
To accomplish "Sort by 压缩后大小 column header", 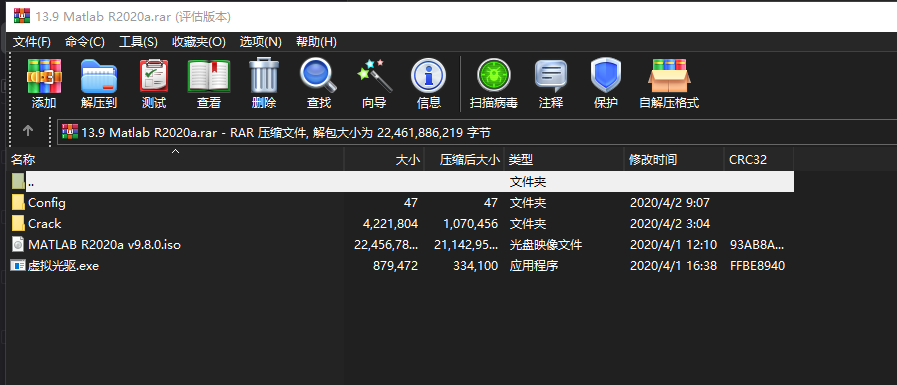I will 464,159.
